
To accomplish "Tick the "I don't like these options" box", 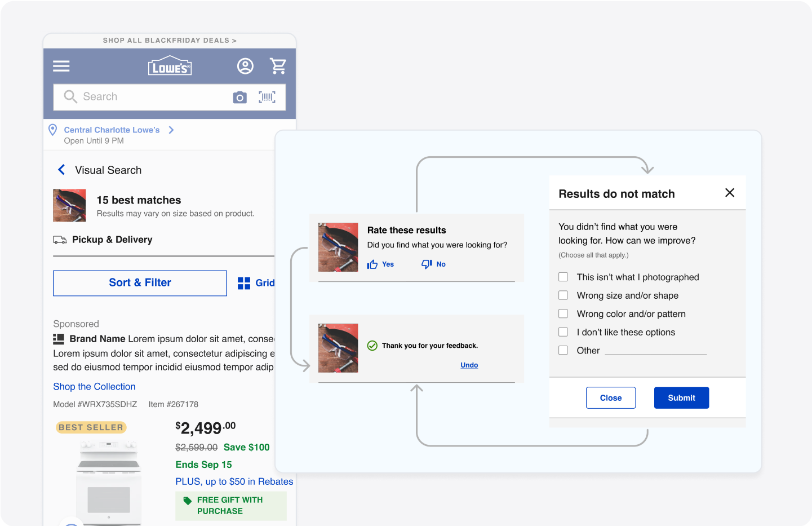I will click(x=563, y=332).
